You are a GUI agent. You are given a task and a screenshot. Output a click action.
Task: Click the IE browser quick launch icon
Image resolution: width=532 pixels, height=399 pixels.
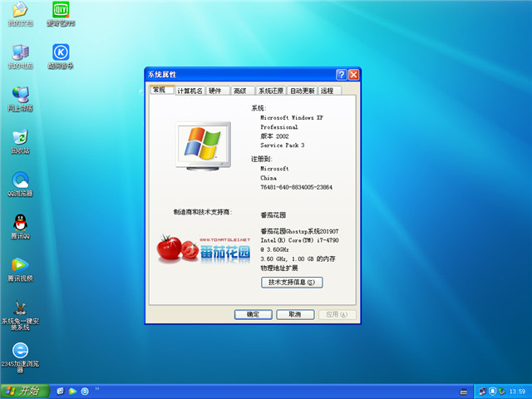point(85,392)
